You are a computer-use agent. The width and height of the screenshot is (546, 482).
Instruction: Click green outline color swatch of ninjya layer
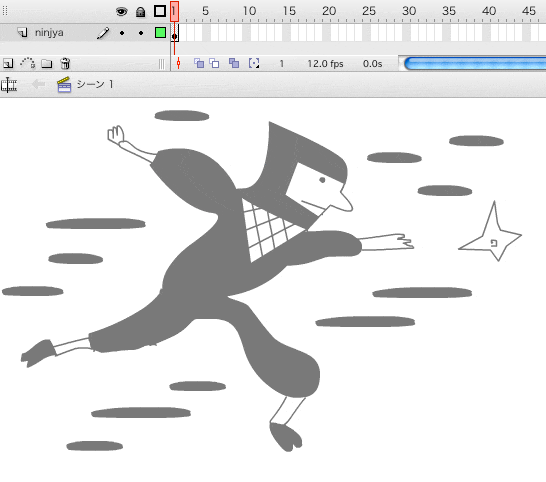coord(160,33)
